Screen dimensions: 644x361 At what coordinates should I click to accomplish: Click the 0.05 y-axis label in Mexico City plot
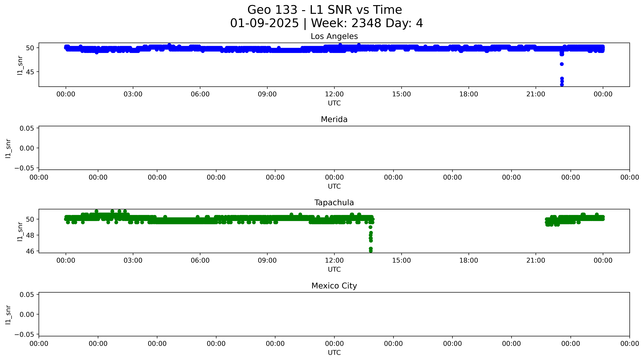[27, 295]
